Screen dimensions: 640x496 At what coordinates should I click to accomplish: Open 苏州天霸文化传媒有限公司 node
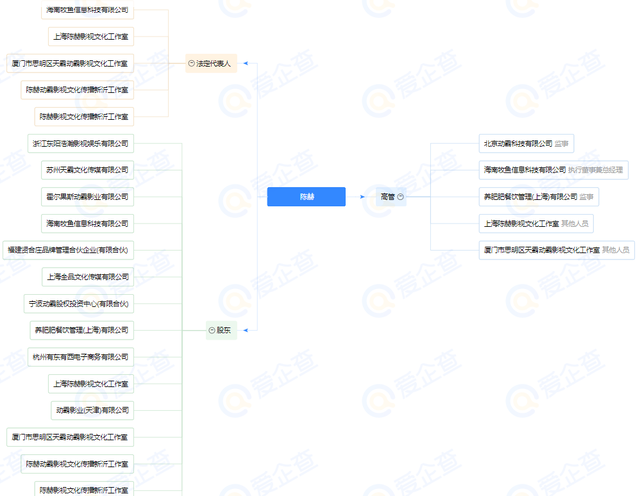[x=87, y=170]
